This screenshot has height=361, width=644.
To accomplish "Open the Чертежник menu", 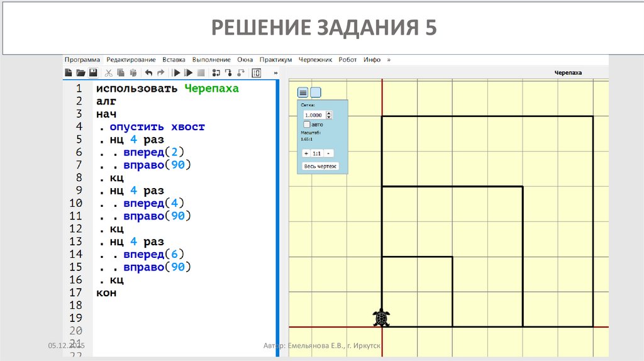I will (315, 60).
